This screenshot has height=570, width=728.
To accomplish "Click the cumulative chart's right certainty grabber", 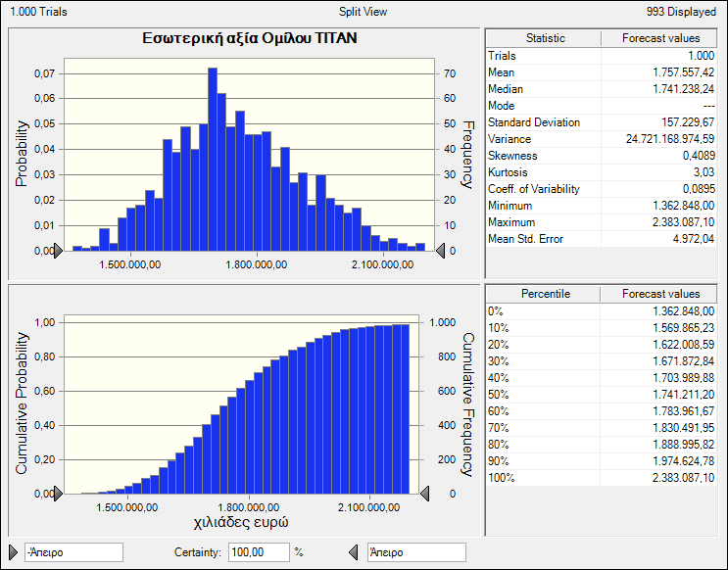I will (424, 494).
